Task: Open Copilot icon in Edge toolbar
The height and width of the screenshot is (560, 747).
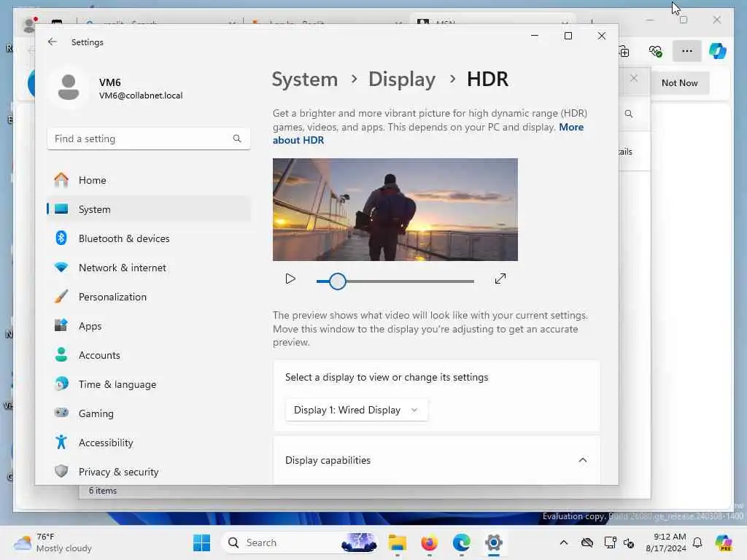Action: pyautogui.click(x=718, y=51)
